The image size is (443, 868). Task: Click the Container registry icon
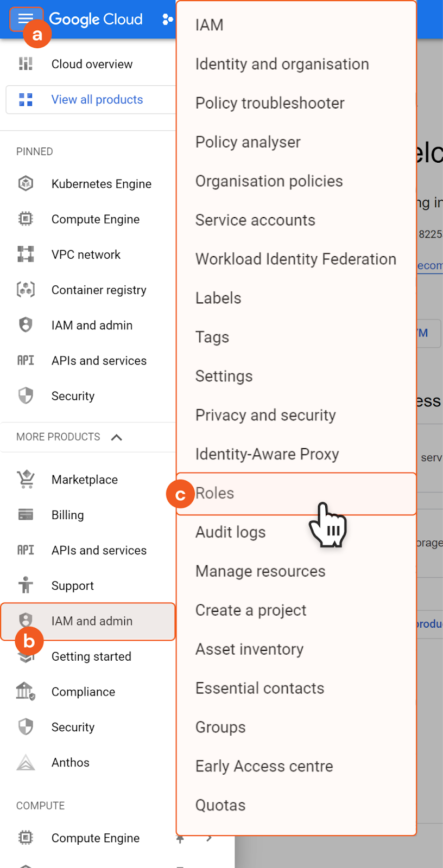point(26,290)
